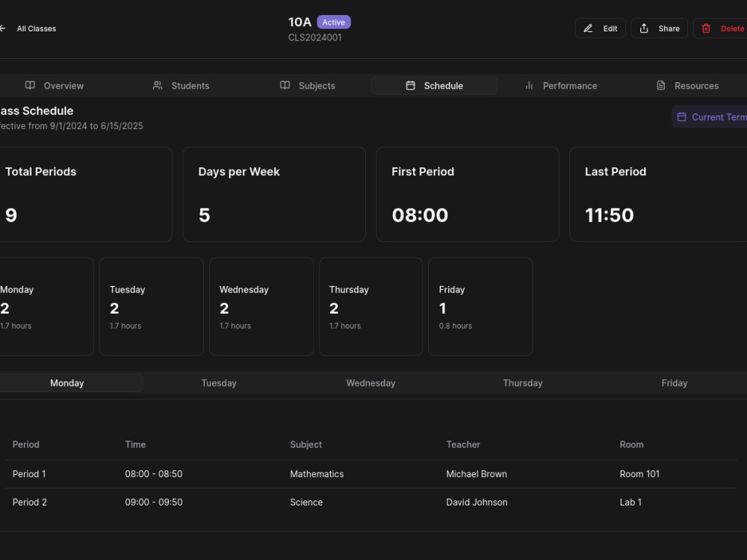Go to the Performance tab
The height and width of the screenshot is (560, 747).
tap(561, 86)
